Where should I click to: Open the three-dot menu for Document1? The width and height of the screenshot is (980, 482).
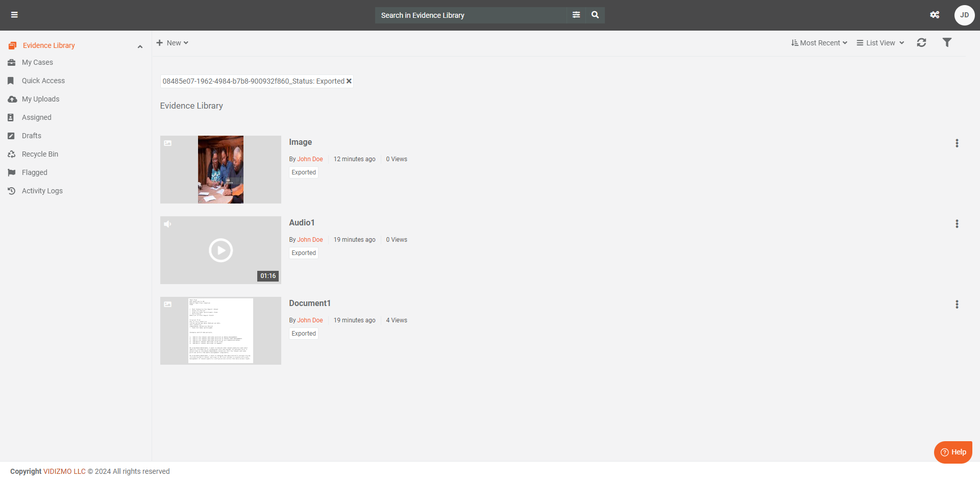(957, 305)
